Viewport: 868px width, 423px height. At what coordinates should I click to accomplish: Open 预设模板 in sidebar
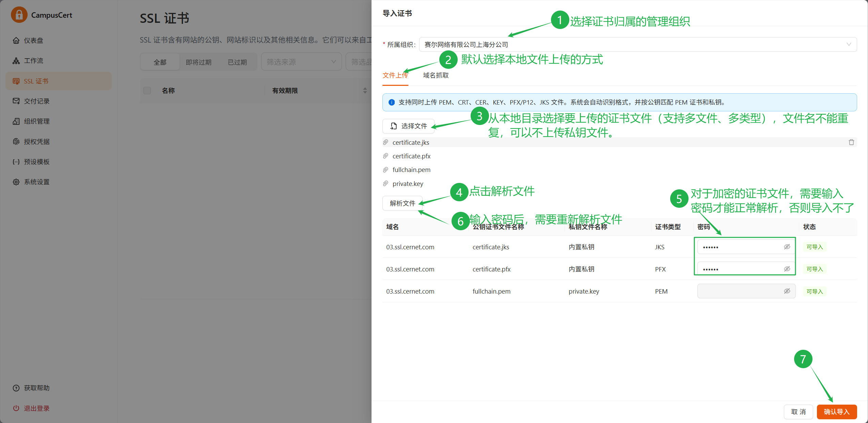pyautogui.click(x=59, y=162)
